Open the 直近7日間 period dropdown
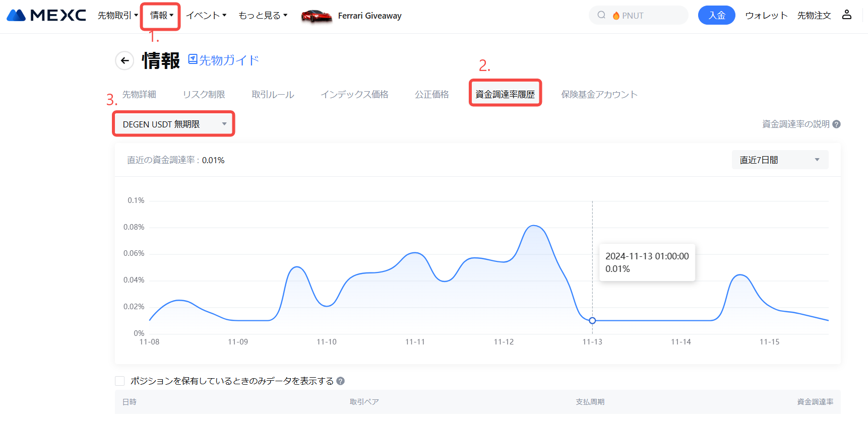Viewport: 868px width, 421px height. tap(779, 160)
